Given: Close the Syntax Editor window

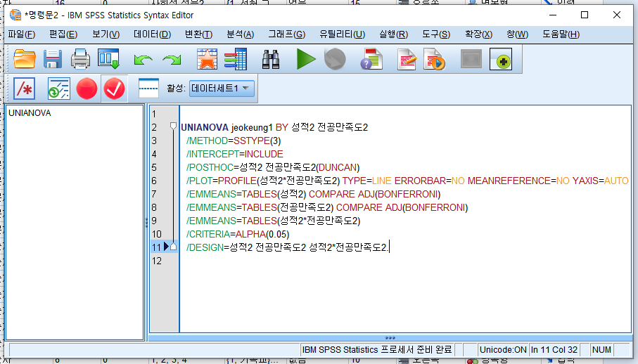Looking at the screenshot, I should click(617, 15).
